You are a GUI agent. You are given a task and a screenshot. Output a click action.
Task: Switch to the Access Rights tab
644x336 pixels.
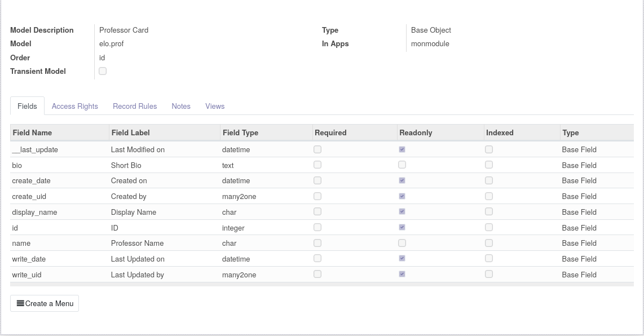[75, 106]
